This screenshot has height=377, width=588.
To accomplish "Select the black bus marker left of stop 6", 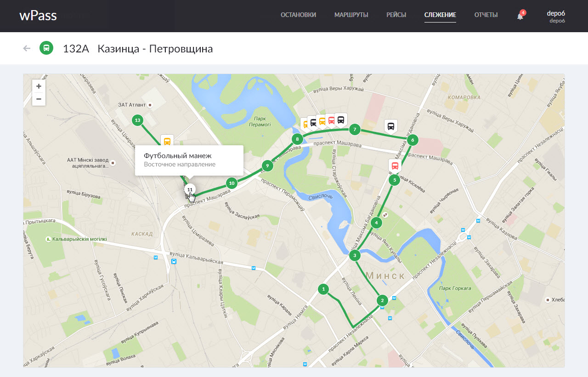I will click(390, 126).
